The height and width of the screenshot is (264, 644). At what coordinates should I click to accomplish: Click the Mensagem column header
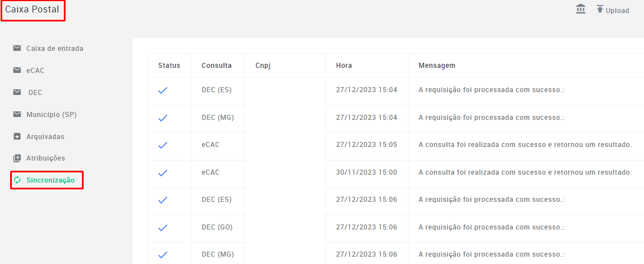437,66
